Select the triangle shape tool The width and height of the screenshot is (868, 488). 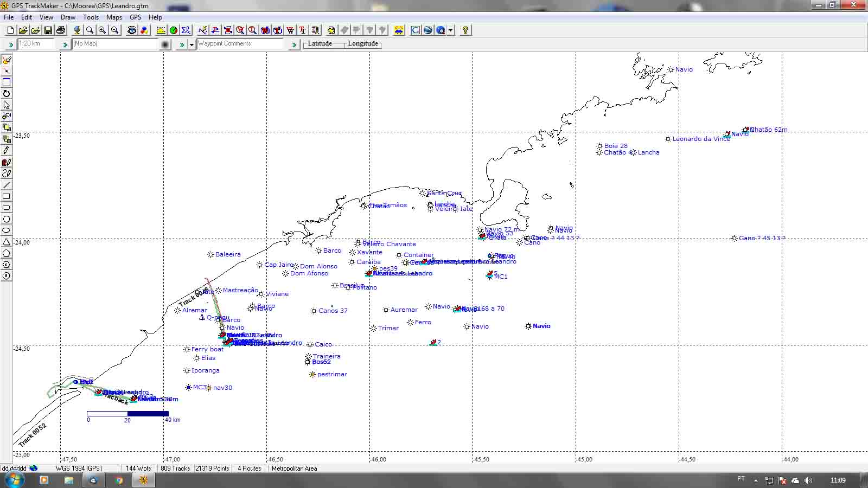(x=7, y=242)
